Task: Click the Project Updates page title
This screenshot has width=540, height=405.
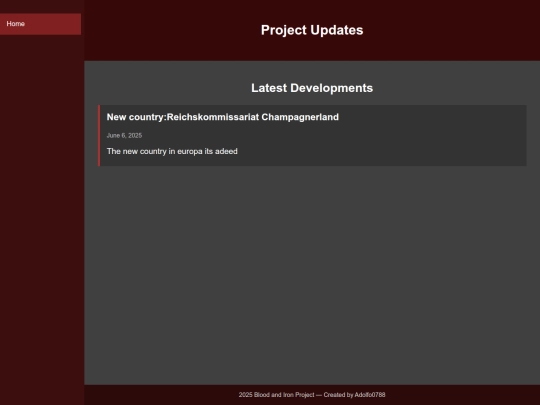Action: (x=312, y=30)
